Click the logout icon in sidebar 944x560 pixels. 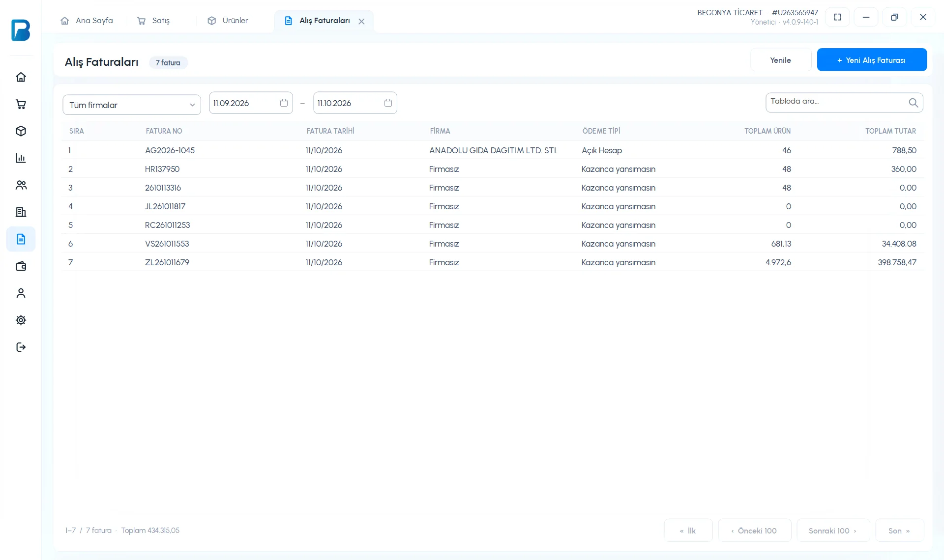21,347
